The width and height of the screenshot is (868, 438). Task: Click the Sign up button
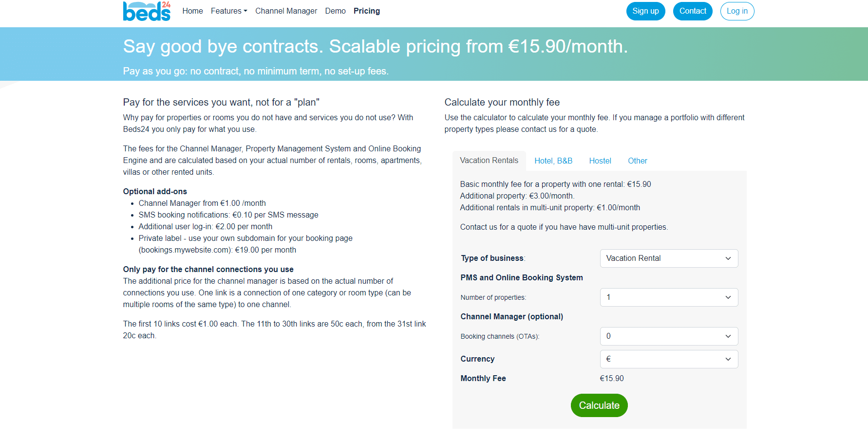click(645, 11)
